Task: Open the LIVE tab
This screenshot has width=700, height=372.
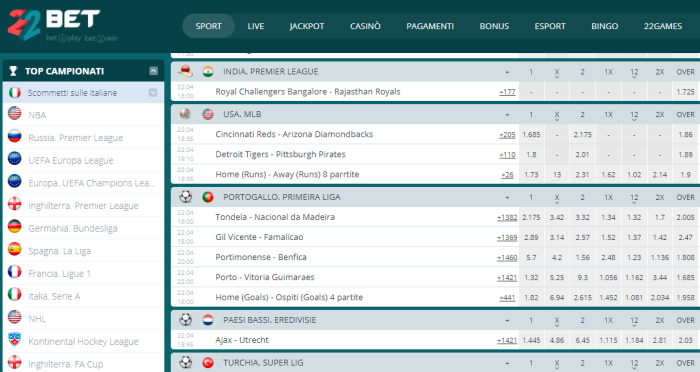Action: pos(256,26)
